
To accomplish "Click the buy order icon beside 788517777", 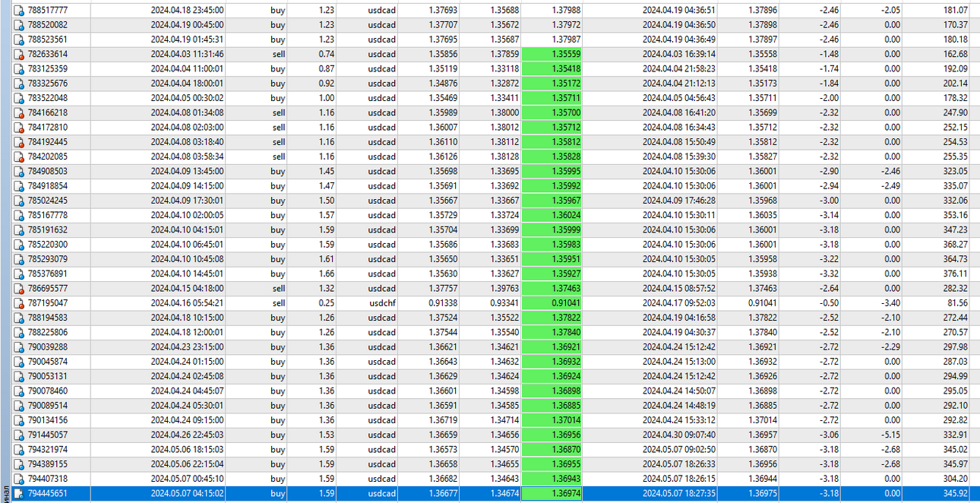I will click(x=18, y=10).
